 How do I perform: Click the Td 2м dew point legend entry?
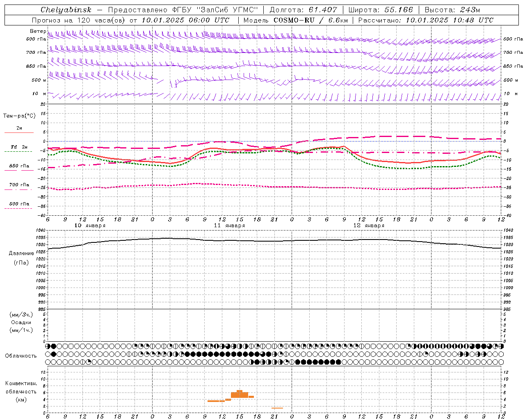[x=19, y=147]
